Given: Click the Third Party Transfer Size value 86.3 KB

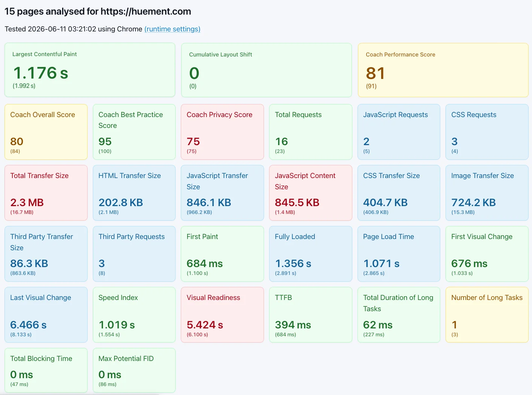Looking at the screenshot, I should 29,263.
